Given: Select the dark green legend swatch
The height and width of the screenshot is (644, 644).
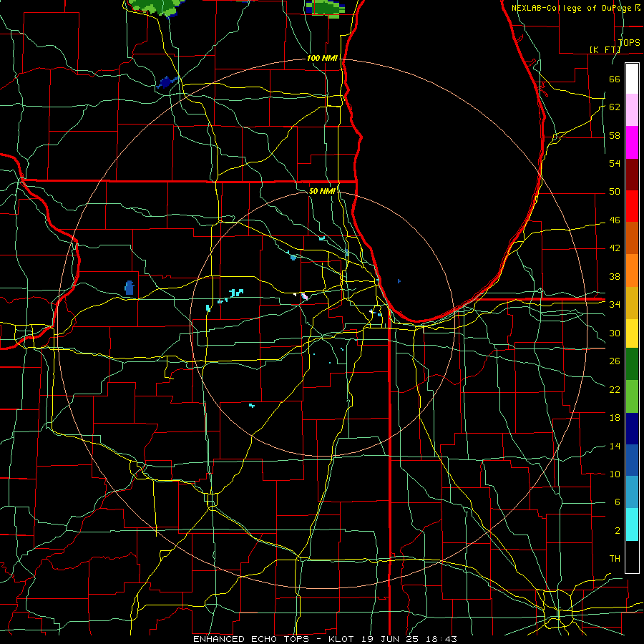Looking at the screenshot, I should pos(632,364).
